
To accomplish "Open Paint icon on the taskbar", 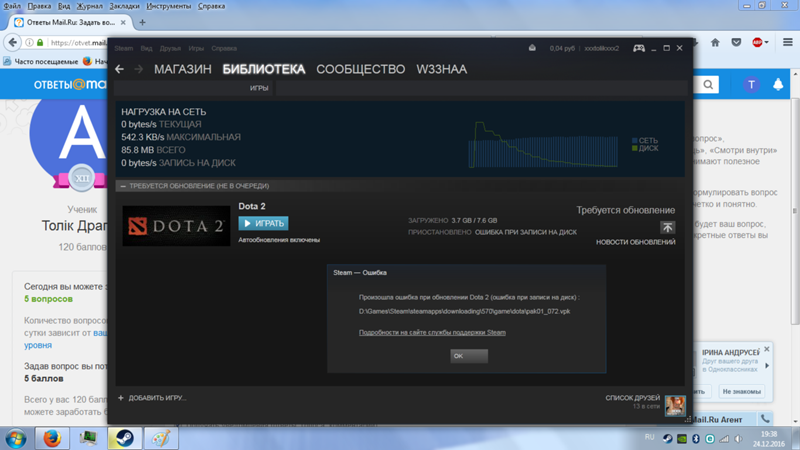I will click(x=161, y=439).
